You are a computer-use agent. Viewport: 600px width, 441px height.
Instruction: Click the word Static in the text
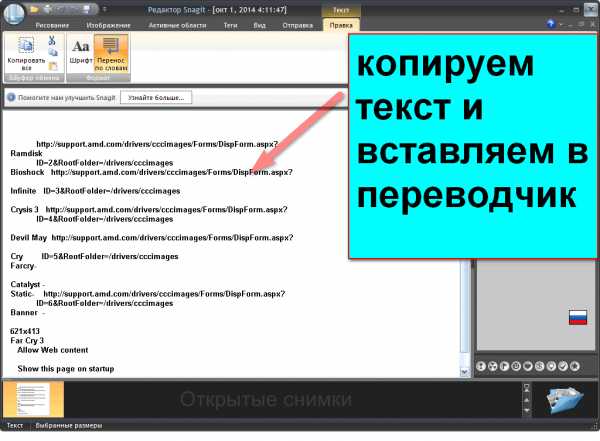[21, 294]
